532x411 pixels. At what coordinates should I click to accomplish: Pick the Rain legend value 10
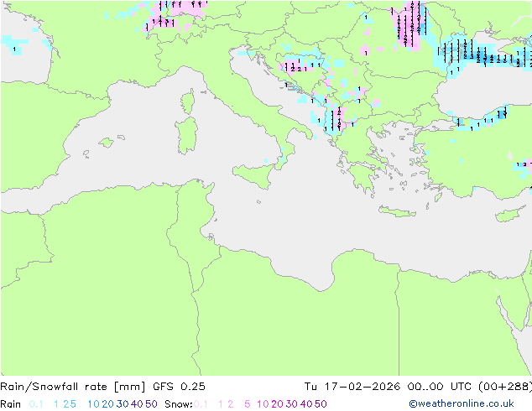pyautogui.click(x=93, y=404)
